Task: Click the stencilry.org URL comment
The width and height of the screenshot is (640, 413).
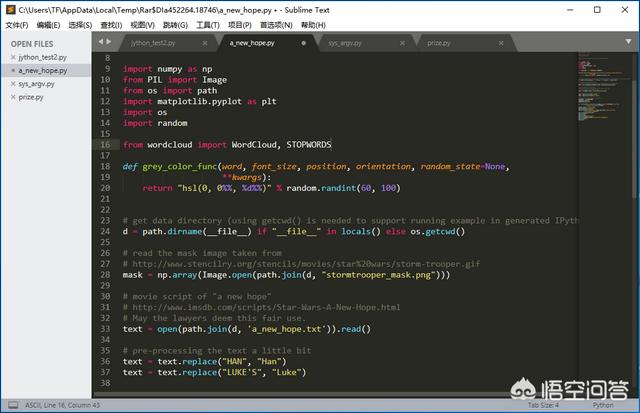Action: point(306,264)
